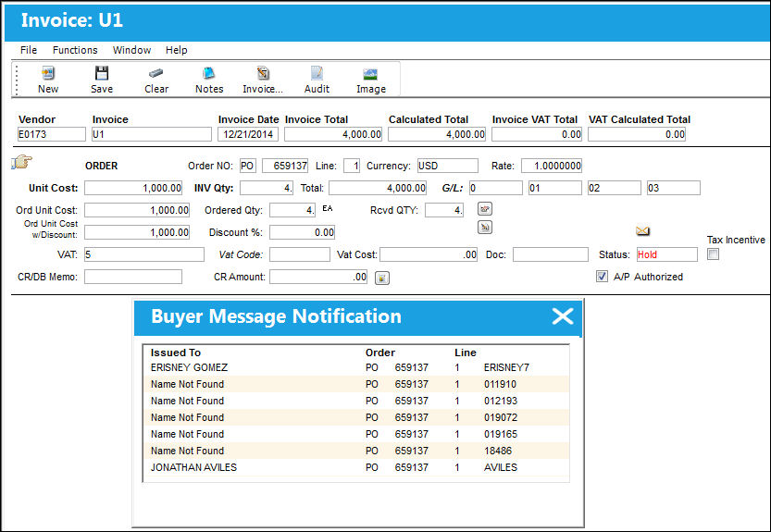Click the Currency field showing USD

coord(447,166)
